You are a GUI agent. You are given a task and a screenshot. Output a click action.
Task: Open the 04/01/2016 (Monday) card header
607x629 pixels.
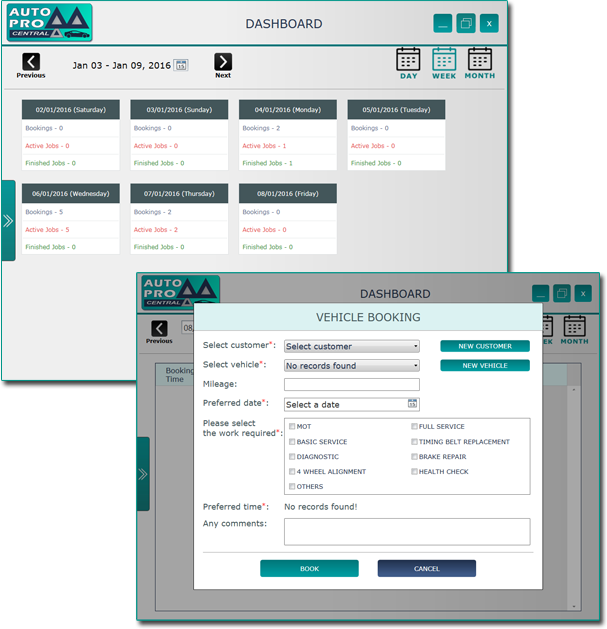click(x=288, y=110)
